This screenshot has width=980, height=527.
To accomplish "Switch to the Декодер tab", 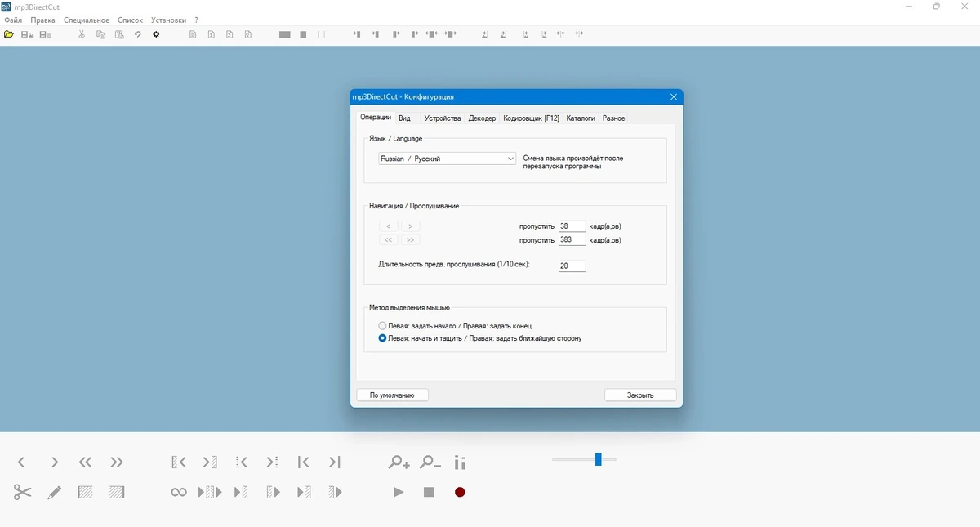I will (482, 118).
